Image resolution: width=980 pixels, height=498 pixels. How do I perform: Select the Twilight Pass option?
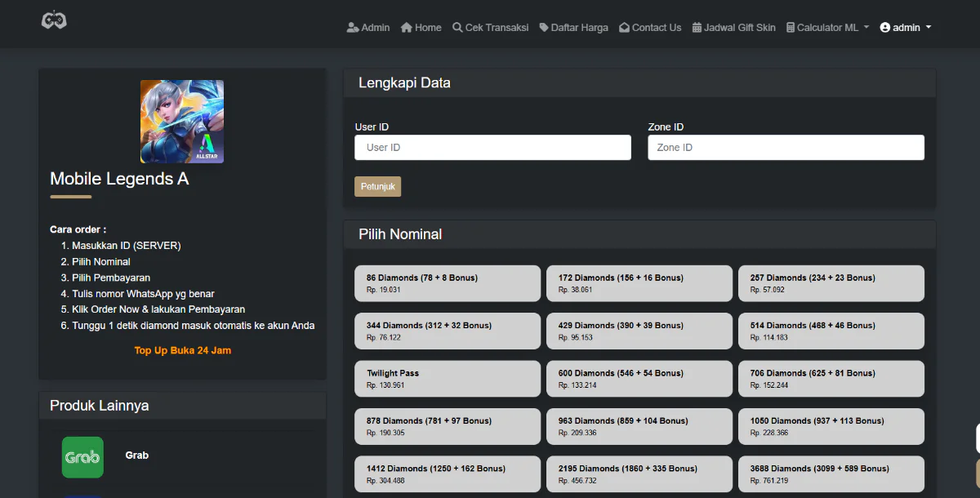(448, 379)
